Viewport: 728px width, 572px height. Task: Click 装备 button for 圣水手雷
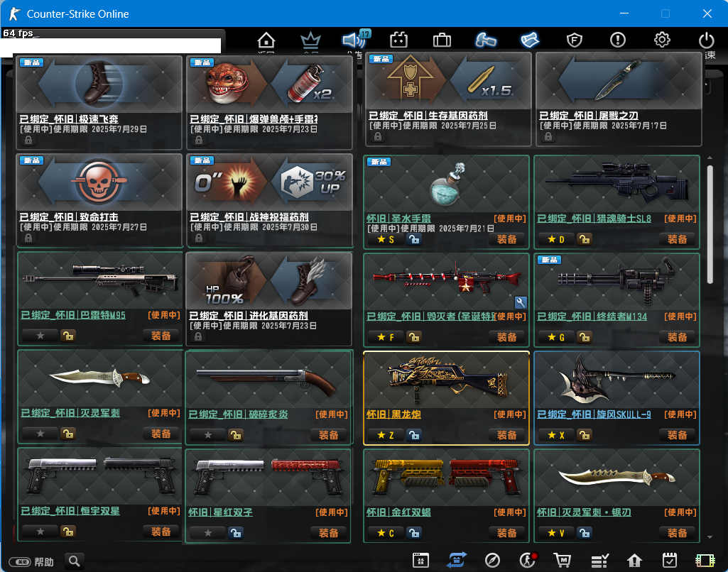coord(507,239)
